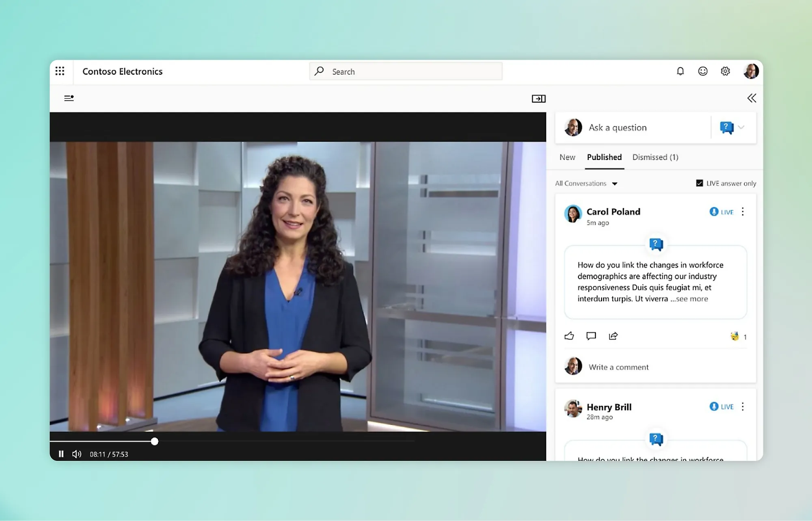The height and width of the screenshot is (521, 812).
Task: Pause the video playback
Action: [x=61, y=454]
